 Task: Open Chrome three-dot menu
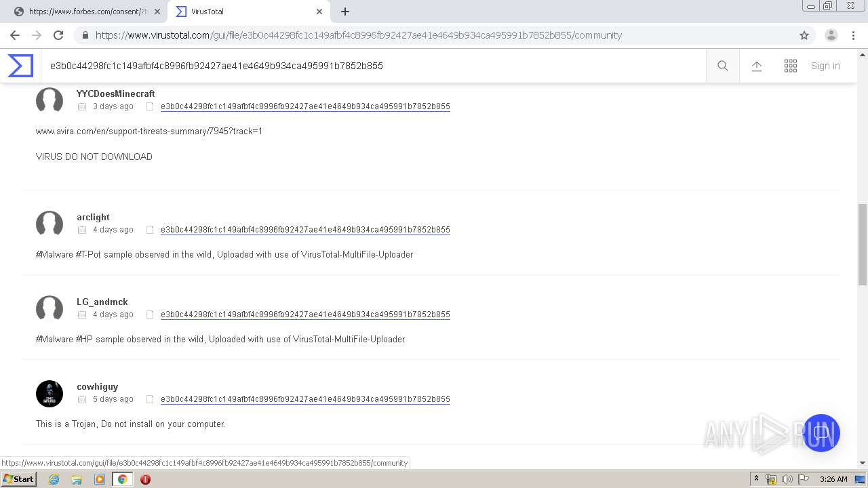pos(854,35)
